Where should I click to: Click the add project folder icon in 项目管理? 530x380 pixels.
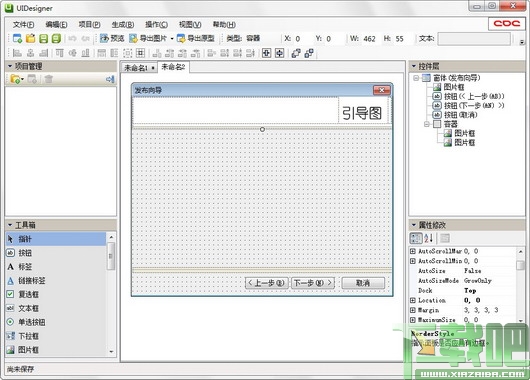(x=16, y=79)
